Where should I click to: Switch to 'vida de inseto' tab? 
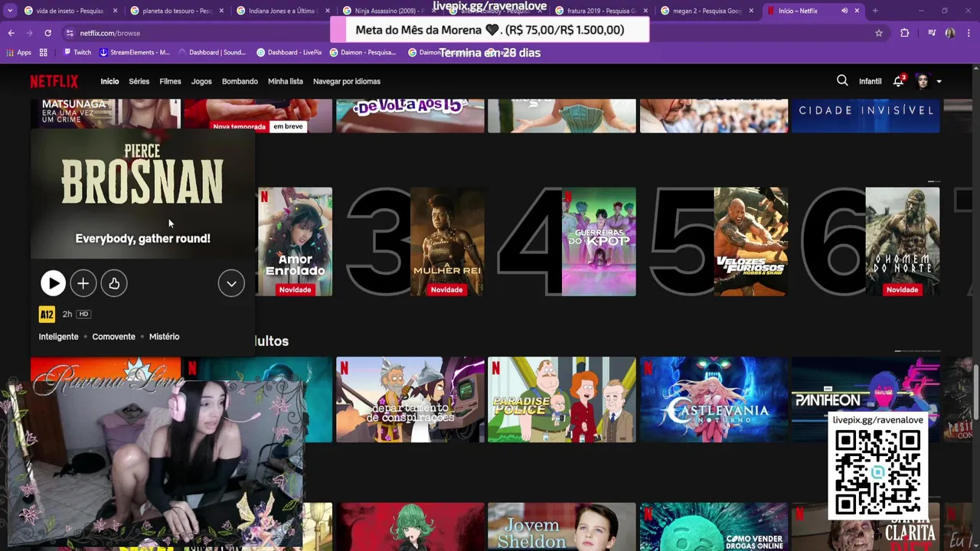(70, 11)
